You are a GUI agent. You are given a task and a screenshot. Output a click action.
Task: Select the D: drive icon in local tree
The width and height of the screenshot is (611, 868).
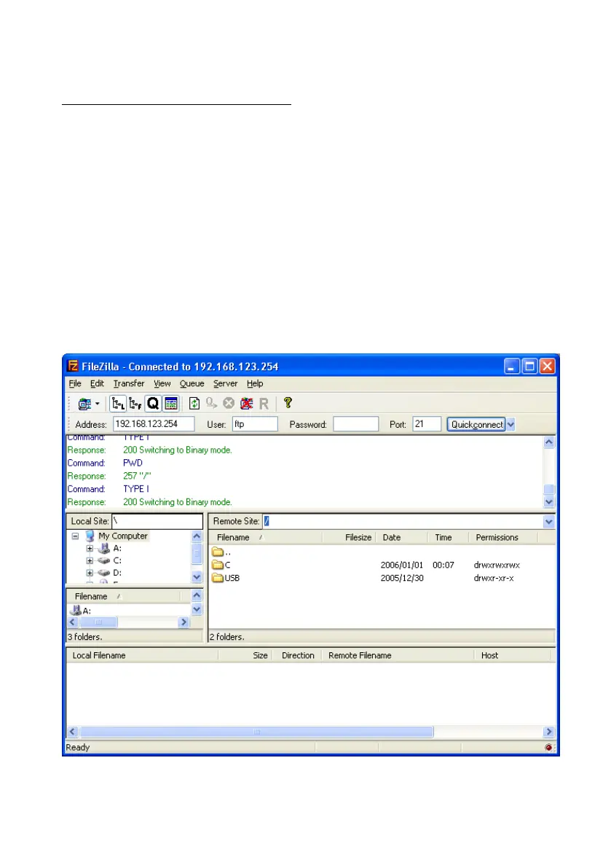click(x=103, y=573)
